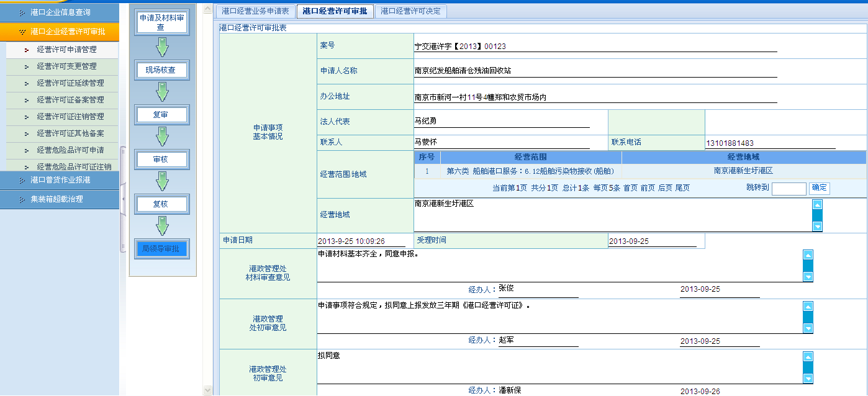Open 经营许可证延续管理 in sidebar
This screenshot has height=396, width=868.
(70, 83)
